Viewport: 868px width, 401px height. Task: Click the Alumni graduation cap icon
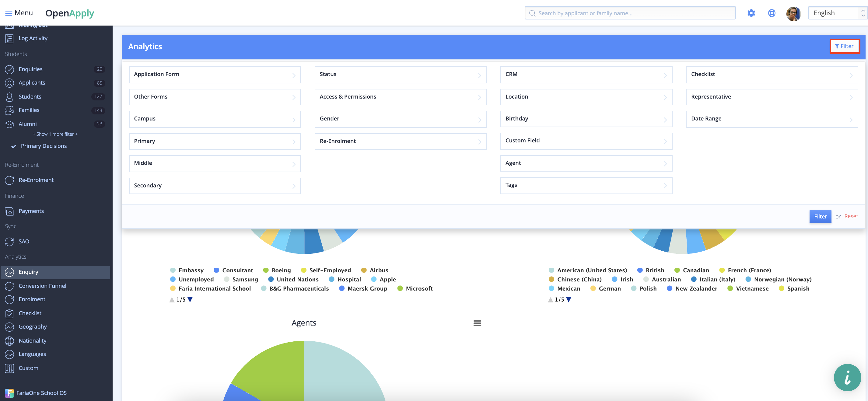pyautogui.click(x=9, y=124)
